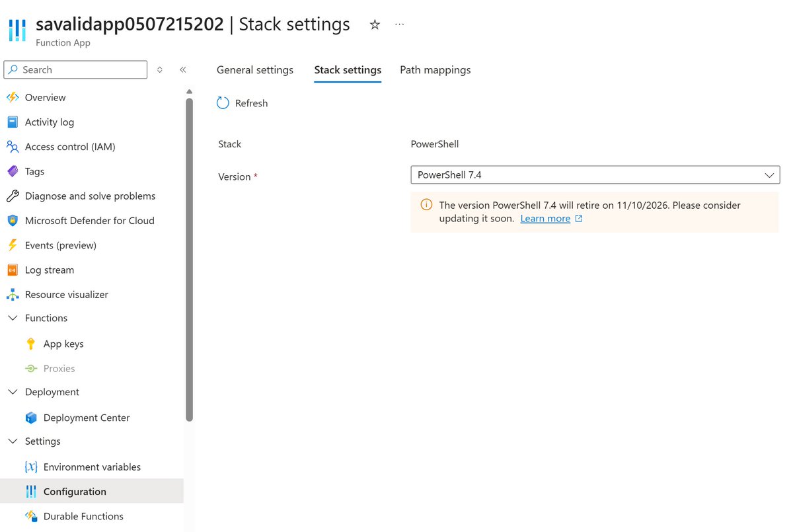Viewport: 793px width, 532px height.
Task: Click the Access control (IAM) people icon
Action: tap(13, 147)
